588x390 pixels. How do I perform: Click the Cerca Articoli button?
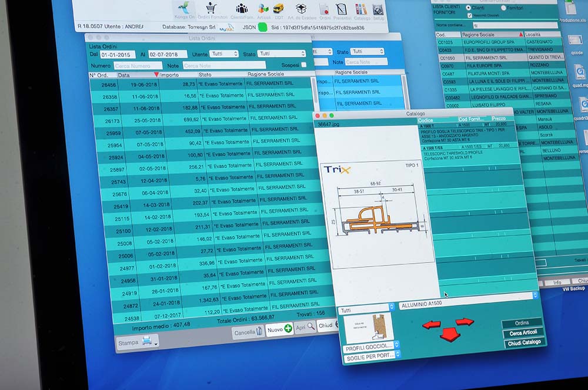523,332
